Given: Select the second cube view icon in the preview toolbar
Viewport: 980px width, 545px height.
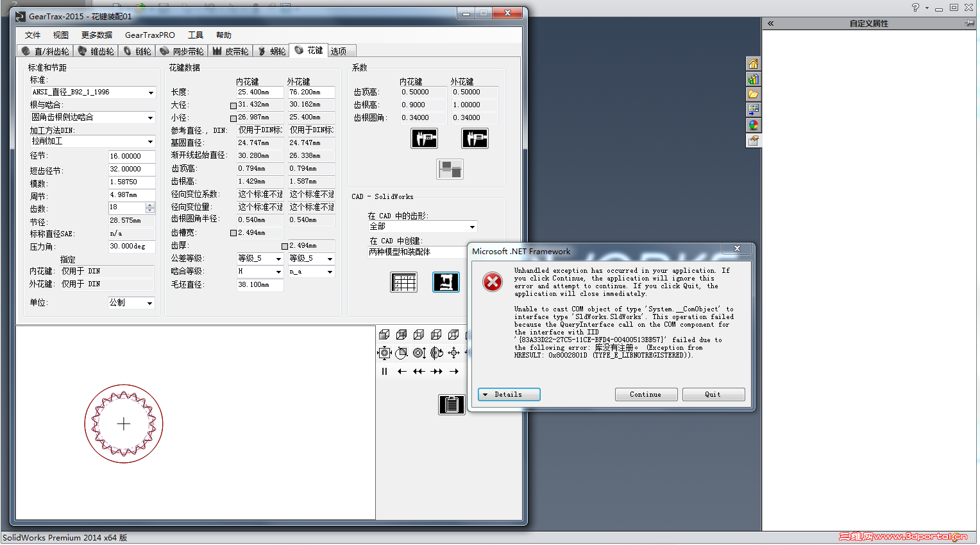Looking at the screenshot, I should tap(401, 334).
